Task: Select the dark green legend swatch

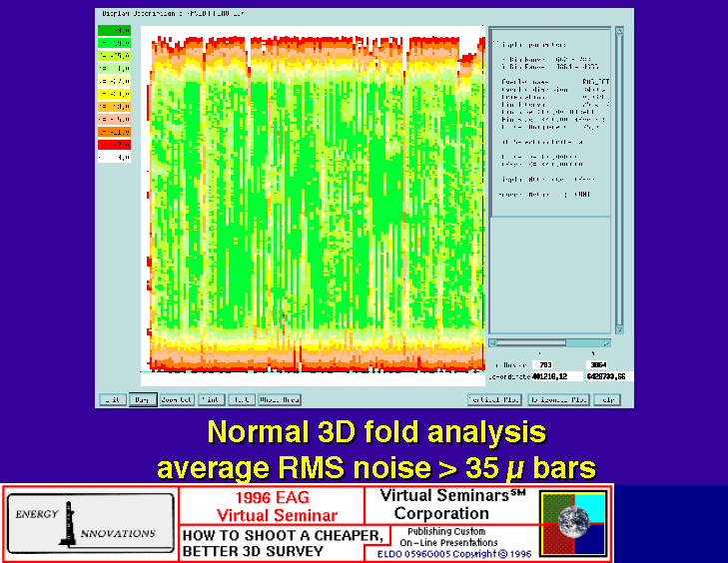Action: coord(114,31)
